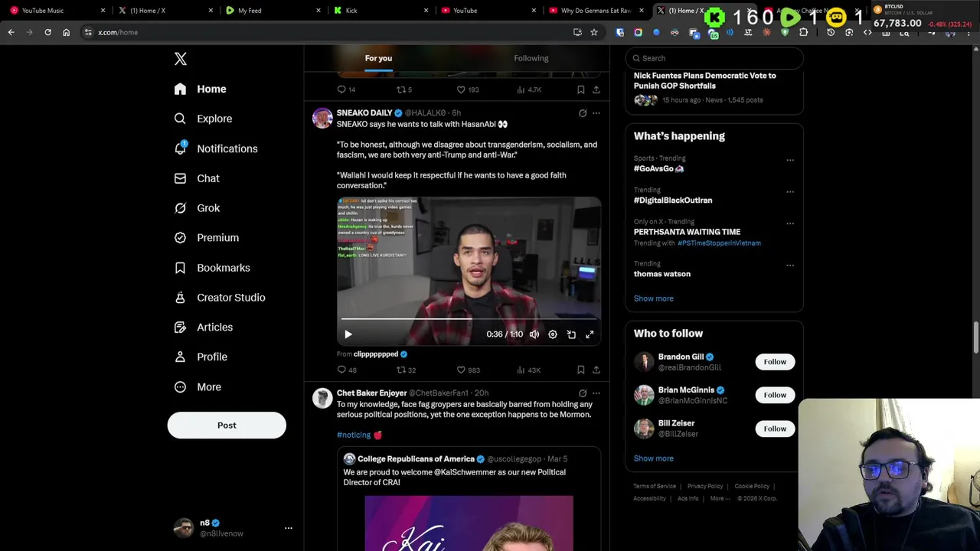Click the x.com/home address bar
Image resolution: width=980 pixels, height=551 pixels.
point(329,32)
